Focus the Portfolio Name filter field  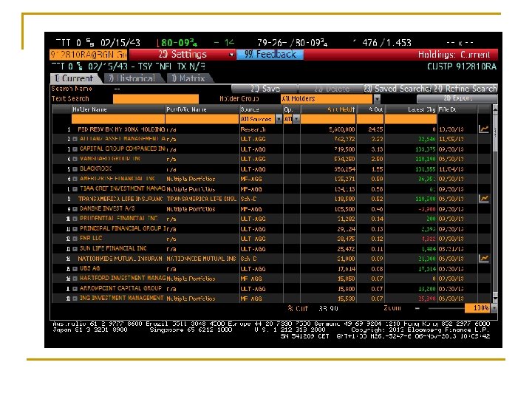tap(202, 119)
